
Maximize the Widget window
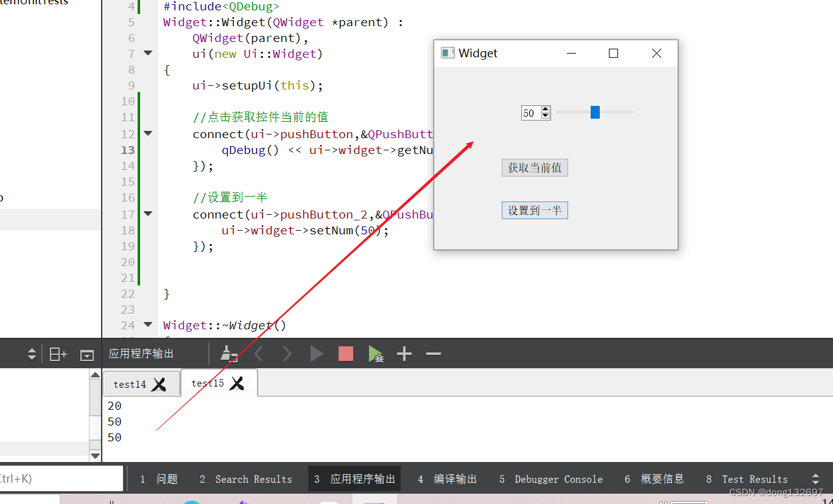coord(613,54)
